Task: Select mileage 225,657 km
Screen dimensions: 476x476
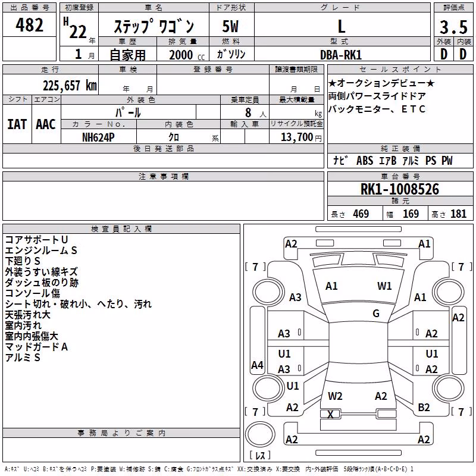Action: 70,86
